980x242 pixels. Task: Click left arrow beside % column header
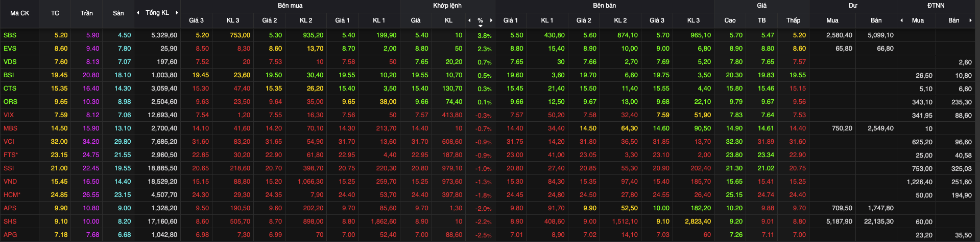click(x=469, y=20)
